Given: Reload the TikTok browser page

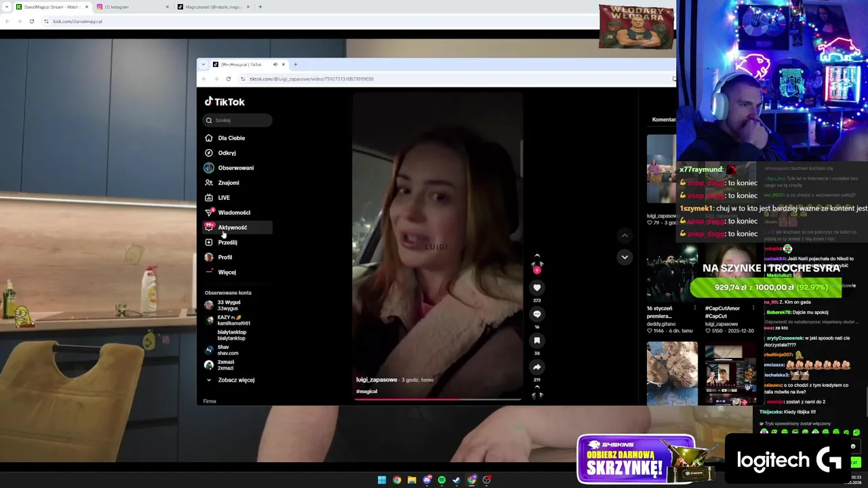Looking at the screenshot, I should point(229,79).
